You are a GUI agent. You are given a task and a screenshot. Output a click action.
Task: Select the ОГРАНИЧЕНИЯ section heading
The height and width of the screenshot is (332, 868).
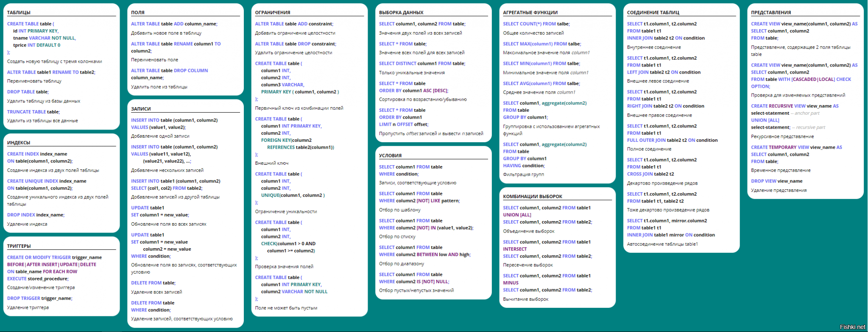tap(273, 13)
